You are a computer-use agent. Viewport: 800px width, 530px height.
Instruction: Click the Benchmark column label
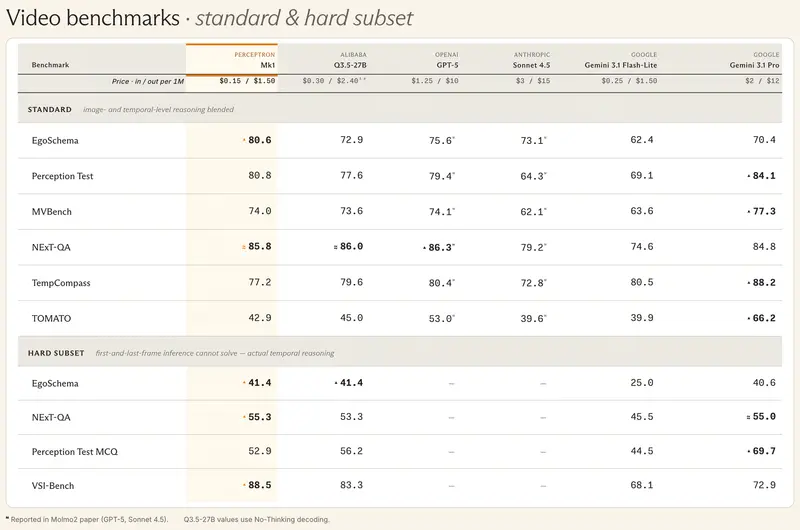(x=50, y=65)
